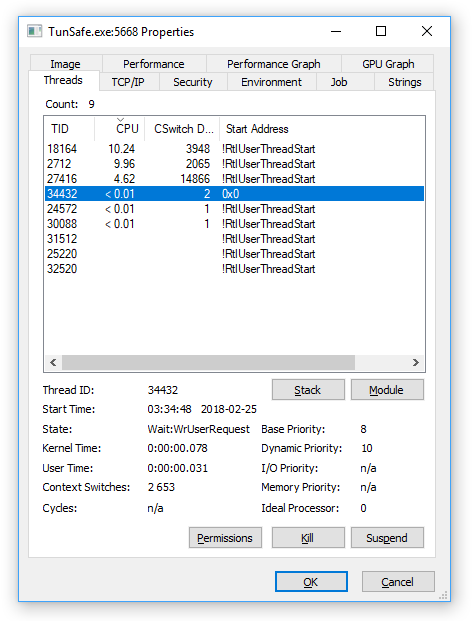This screenshot has width=472, height=621.
Task: Click horizontal scrollbar left arrow
Action: 53,362
